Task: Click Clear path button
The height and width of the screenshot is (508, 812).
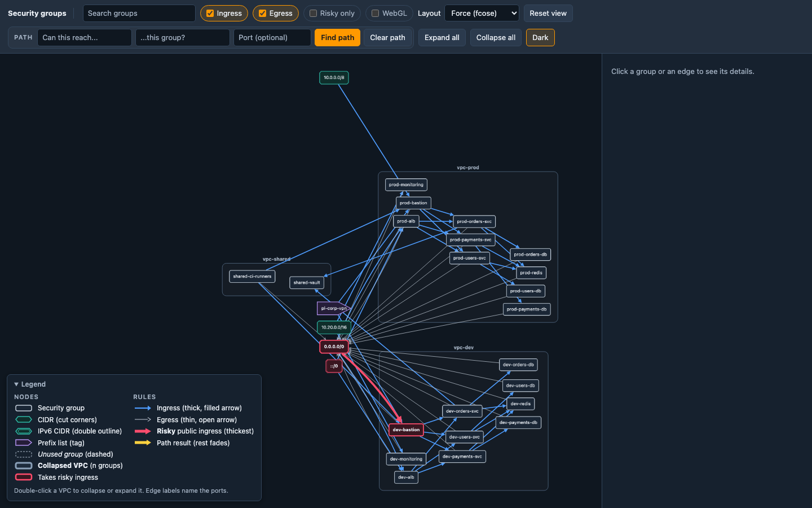Action: tap(387, 38)
